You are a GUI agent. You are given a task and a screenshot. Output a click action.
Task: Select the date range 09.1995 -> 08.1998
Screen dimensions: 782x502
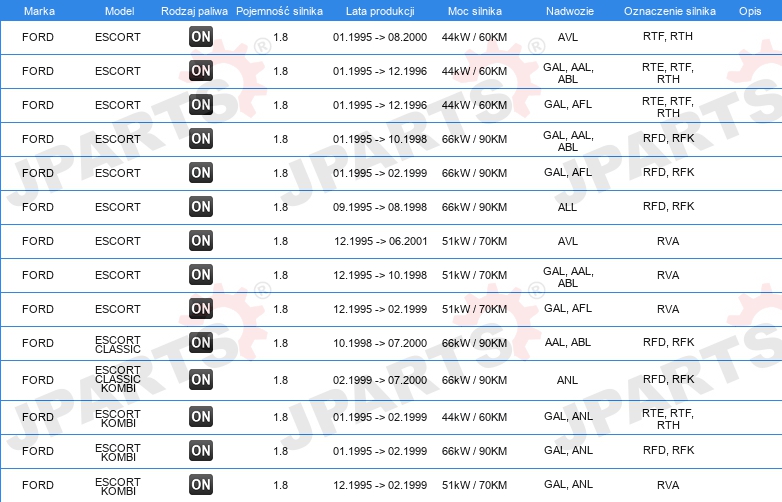coord(380,207)
